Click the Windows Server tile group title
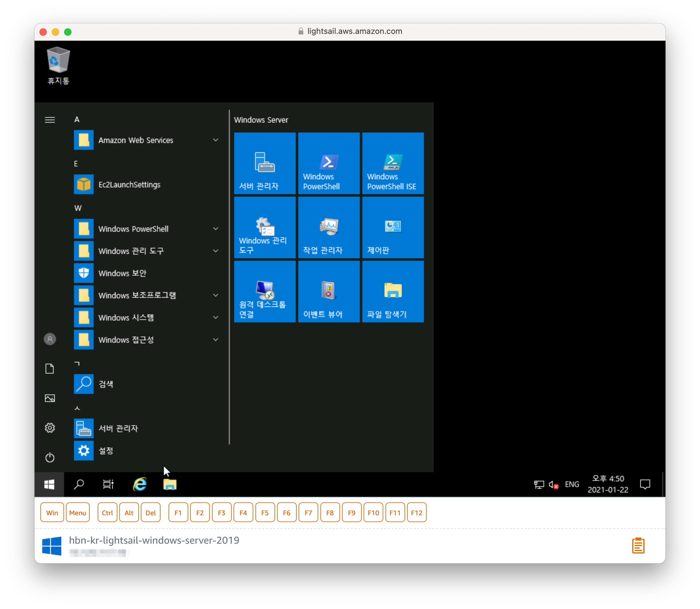 [x=261, y=120]
